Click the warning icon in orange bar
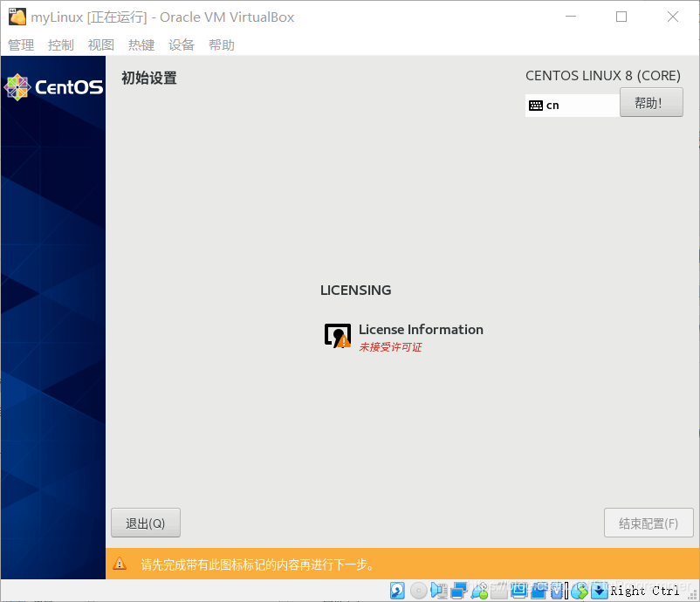This screenshot has height=602, width=700. click(120, 564)
